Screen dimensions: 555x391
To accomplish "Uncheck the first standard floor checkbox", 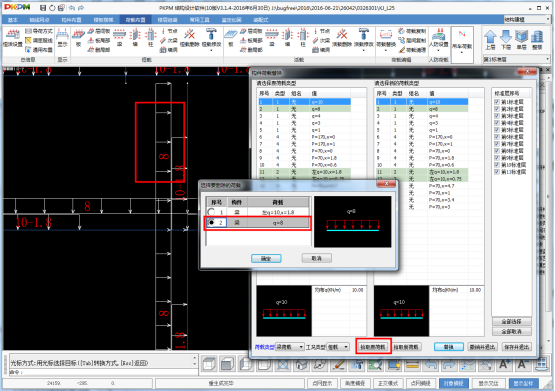I will [497, 102].
